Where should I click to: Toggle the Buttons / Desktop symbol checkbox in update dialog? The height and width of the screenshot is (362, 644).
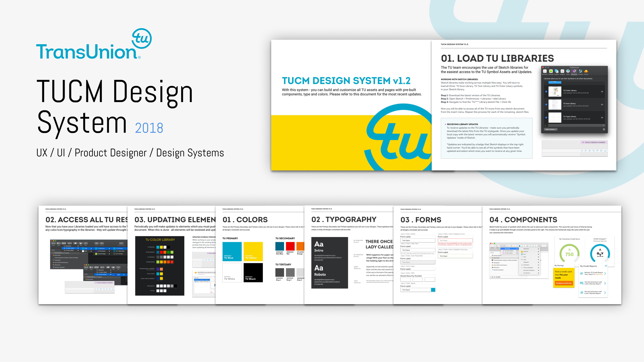click(195, 280)
